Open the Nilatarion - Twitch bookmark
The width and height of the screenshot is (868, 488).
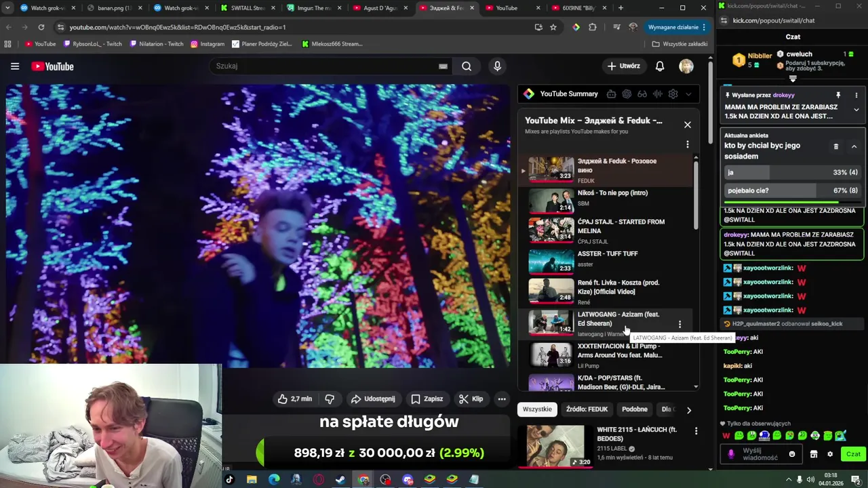point(156,44)
